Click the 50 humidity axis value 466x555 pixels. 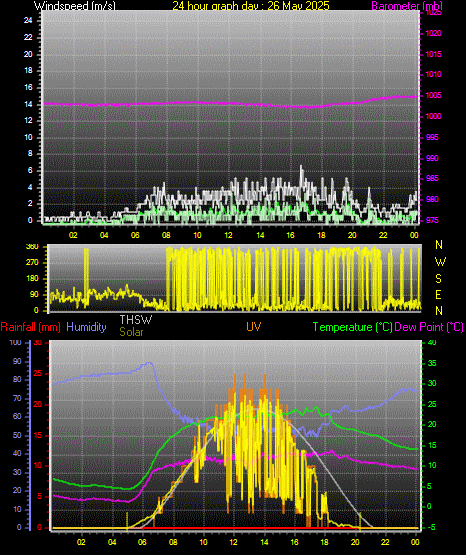point(17,435)
